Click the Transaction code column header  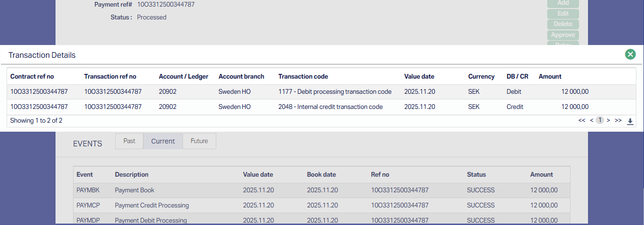(303, 76)
